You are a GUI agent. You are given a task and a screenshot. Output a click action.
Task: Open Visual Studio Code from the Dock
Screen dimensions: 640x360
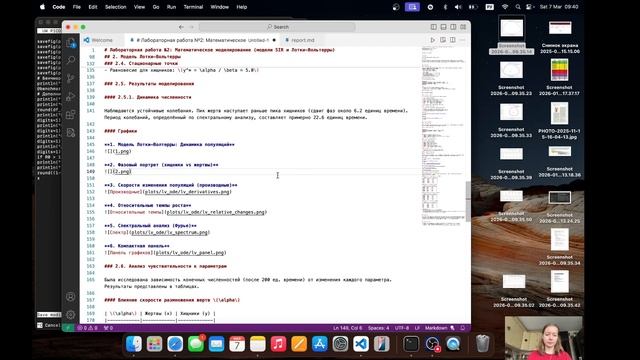(x=361, y=344)
